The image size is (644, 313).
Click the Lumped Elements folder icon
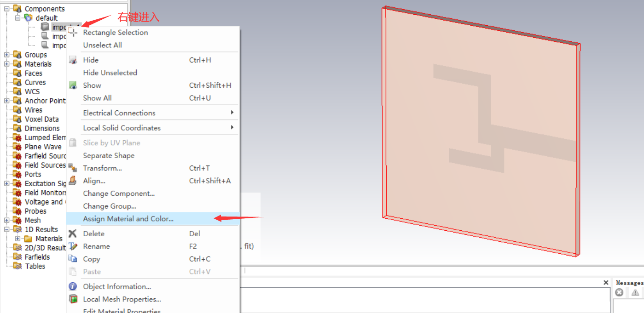coord(17,137)
